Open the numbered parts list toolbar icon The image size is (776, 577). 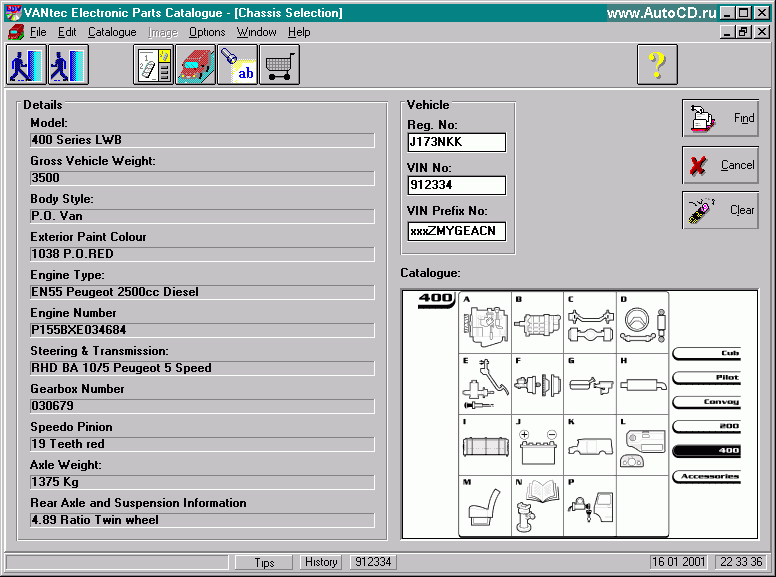153,65
